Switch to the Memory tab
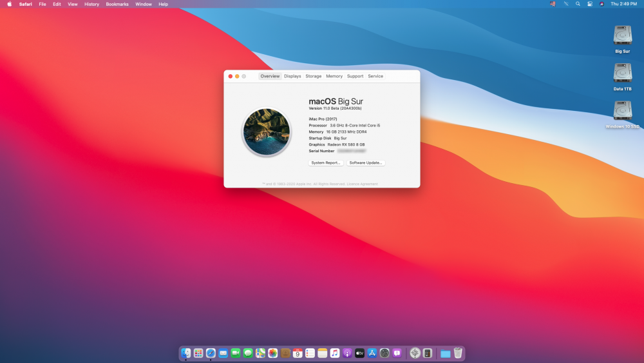The height and width of the screenshot is (363, 644). click(x=334, y=76)
